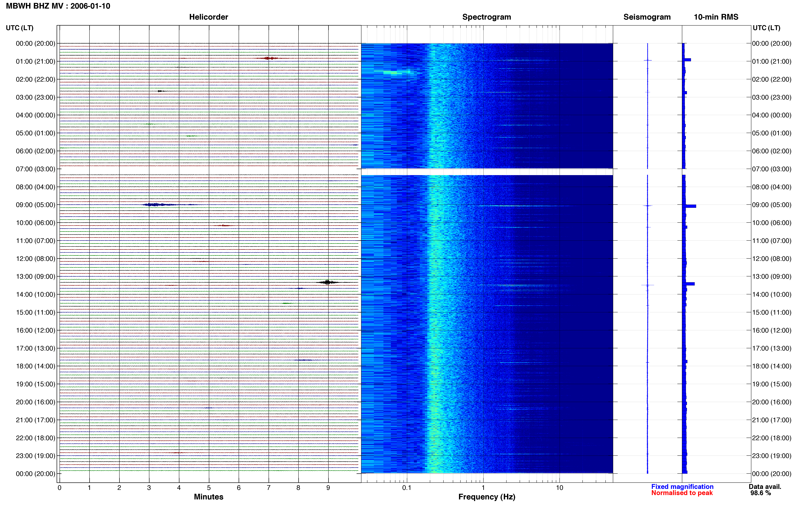Click the 'Minutes' x-axis label

tap(209, 497)
